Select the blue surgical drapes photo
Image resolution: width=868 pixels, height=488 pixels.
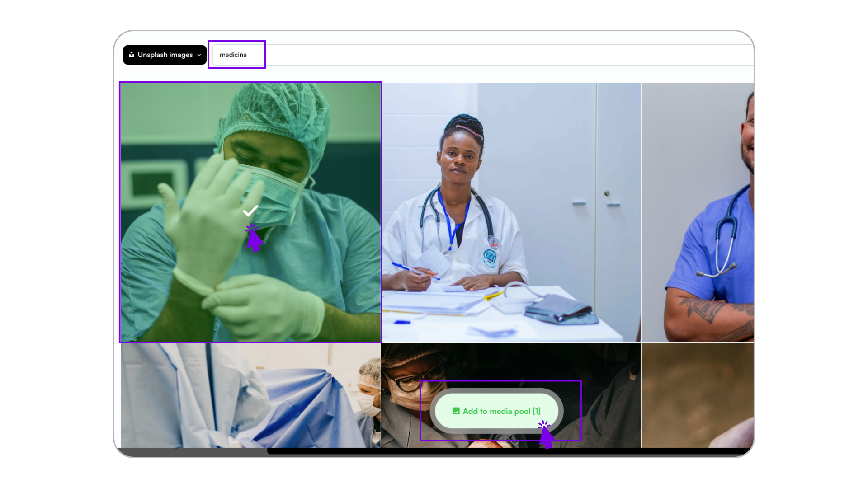251,395
